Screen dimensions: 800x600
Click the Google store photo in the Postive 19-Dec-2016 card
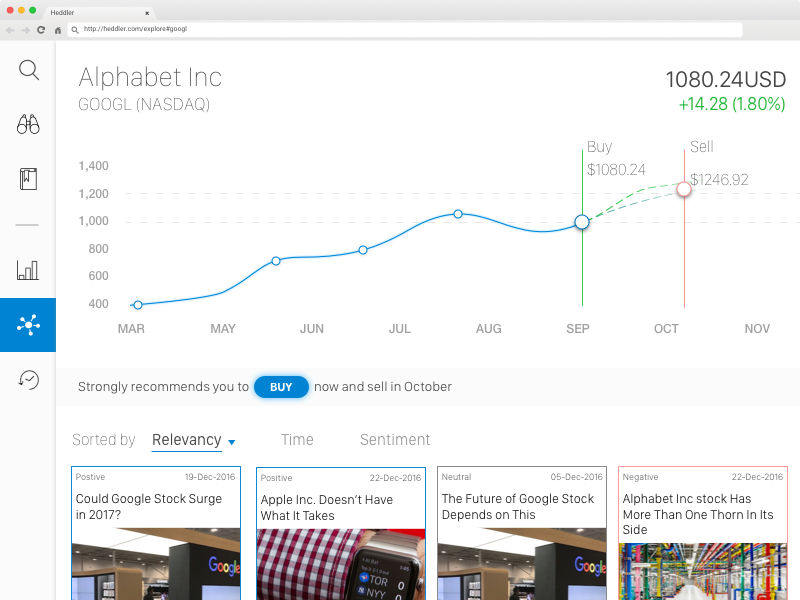coord(156,564)
